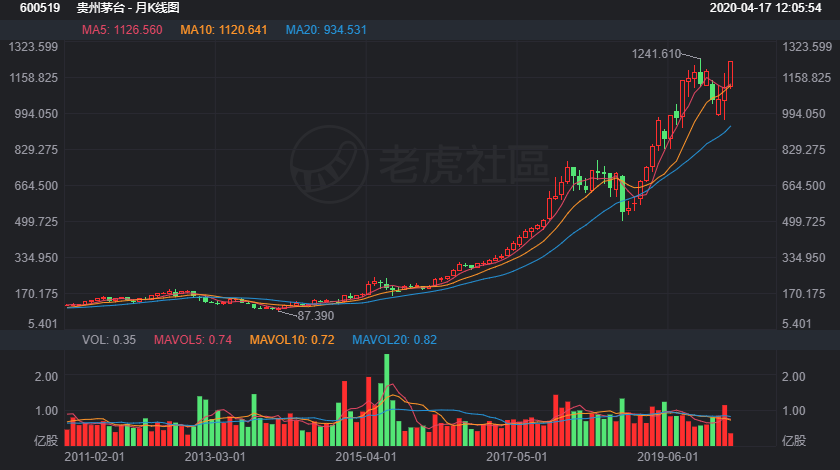Image resolution: width=840 pixels, height=470 pixels.
Task: Click the left axis value 994.050
Action: [x=36, y=114]
